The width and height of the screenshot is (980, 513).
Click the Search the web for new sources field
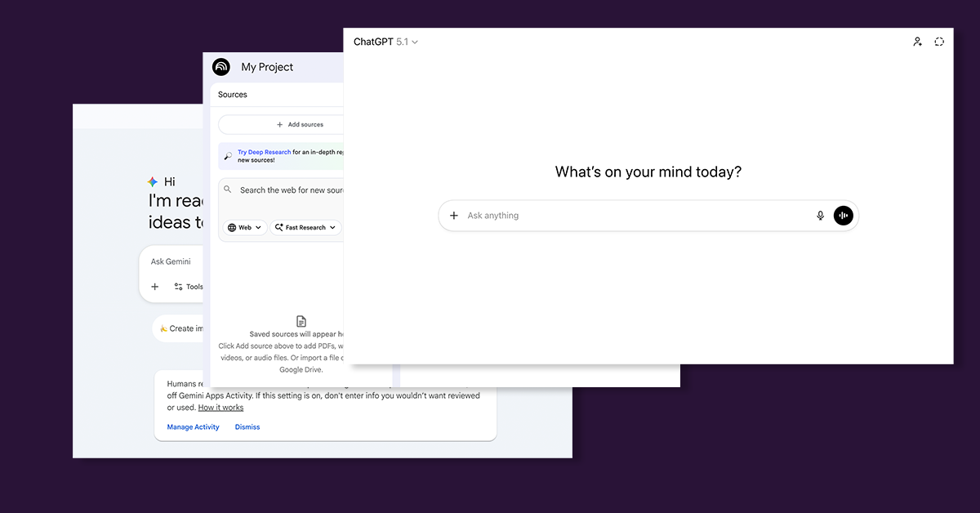coord(282,190)
